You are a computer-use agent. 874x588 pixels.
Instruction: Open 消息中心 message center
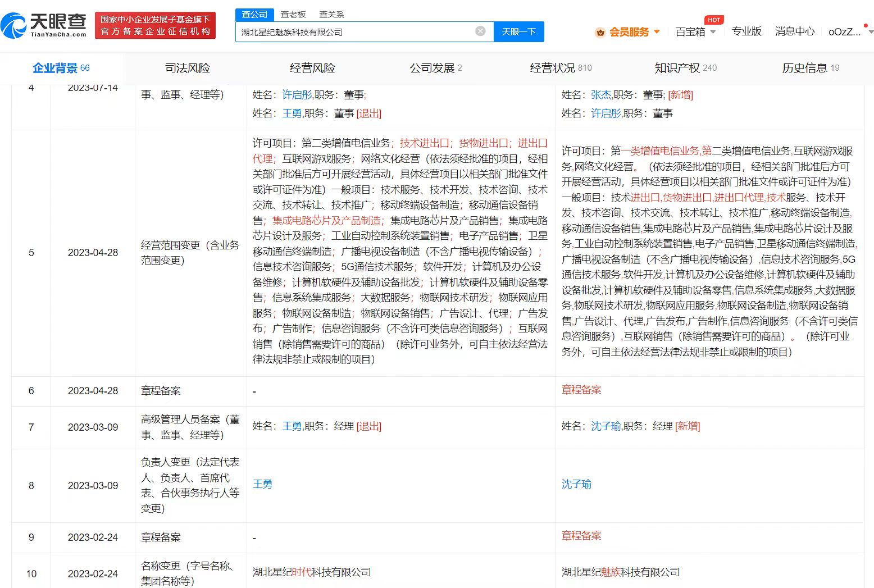[795, 31]
